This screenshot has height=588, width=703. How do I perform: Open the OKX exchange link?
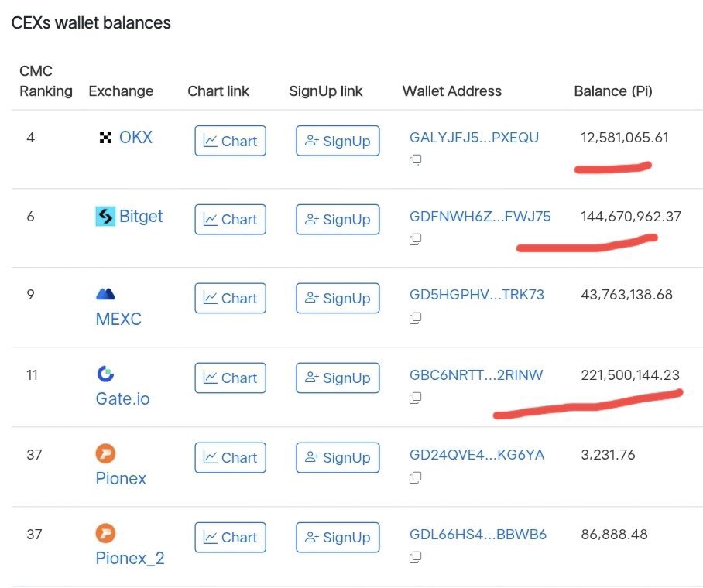(135, 137)
